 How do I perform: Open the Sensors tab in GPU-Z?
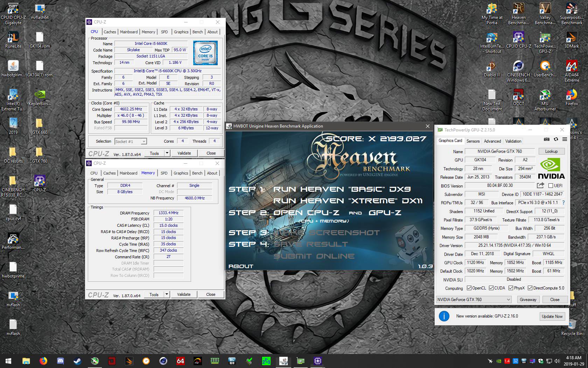pos(473,141)
